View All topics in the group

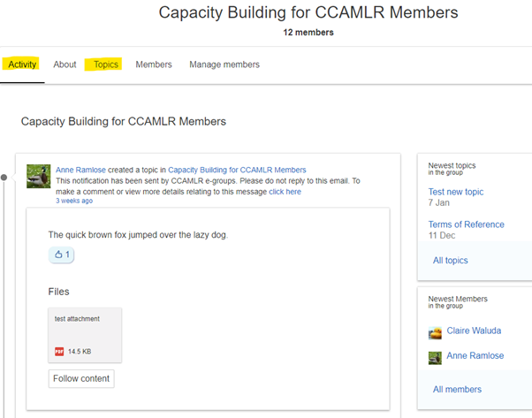[450, 260]
